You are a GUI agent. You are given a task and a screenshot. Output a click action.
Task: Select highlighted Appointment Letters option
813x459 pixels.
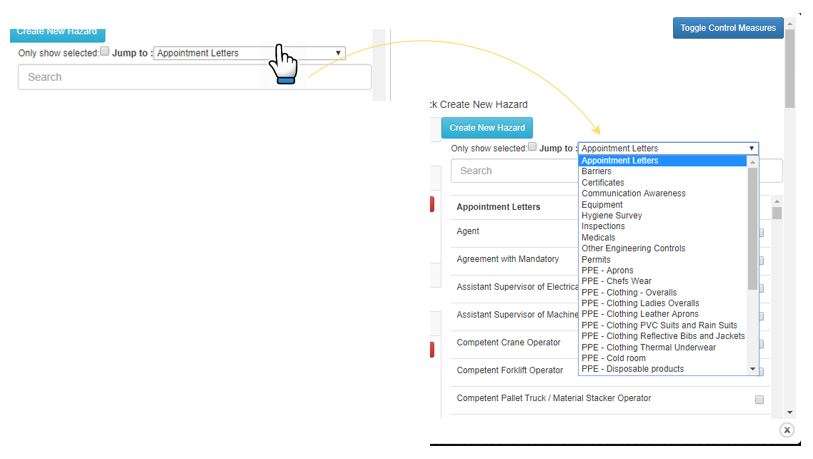[662, 161]
